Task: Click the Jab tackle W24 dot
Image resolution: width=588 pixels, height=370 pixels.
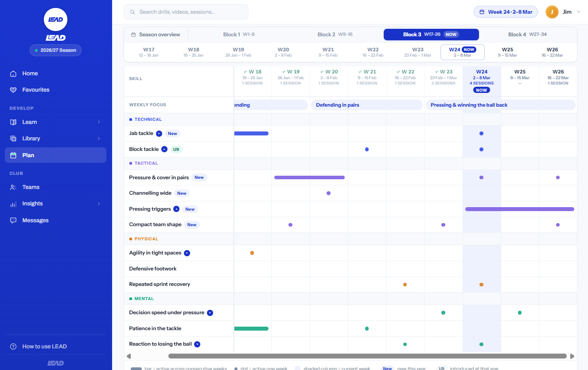Action: tap(481, 133)
